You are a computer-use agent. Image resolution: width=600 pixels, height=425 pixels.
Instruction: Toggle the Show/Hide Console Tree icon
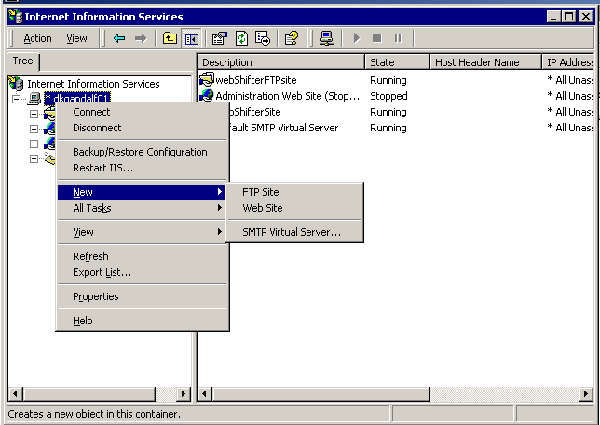[x=191, y=38]
